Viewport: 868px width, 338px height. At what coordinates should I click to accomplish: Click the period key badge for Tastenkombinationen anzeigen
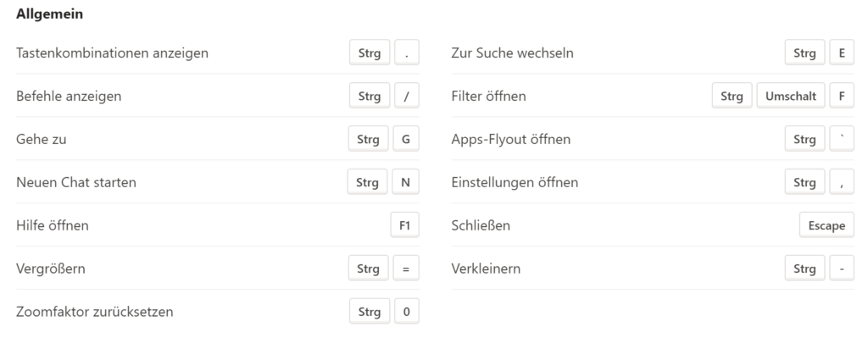click(x=406, y=53)
